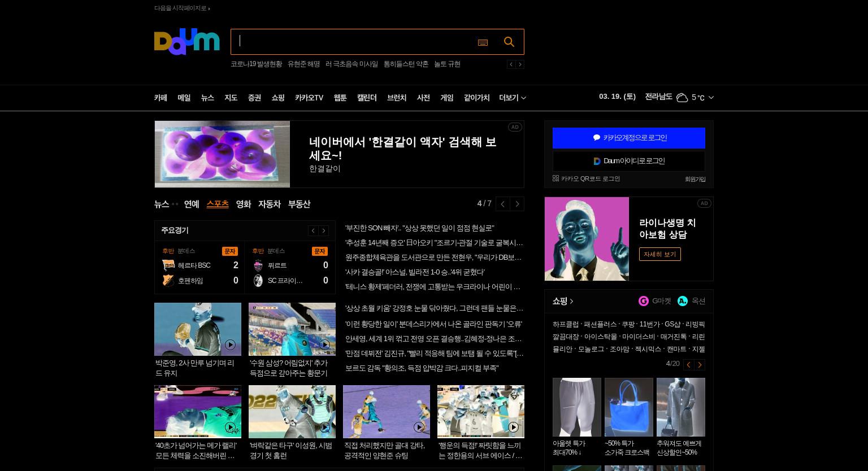Show next trending search keywords
Screen dimensions: 868x471
pos(520,64)
